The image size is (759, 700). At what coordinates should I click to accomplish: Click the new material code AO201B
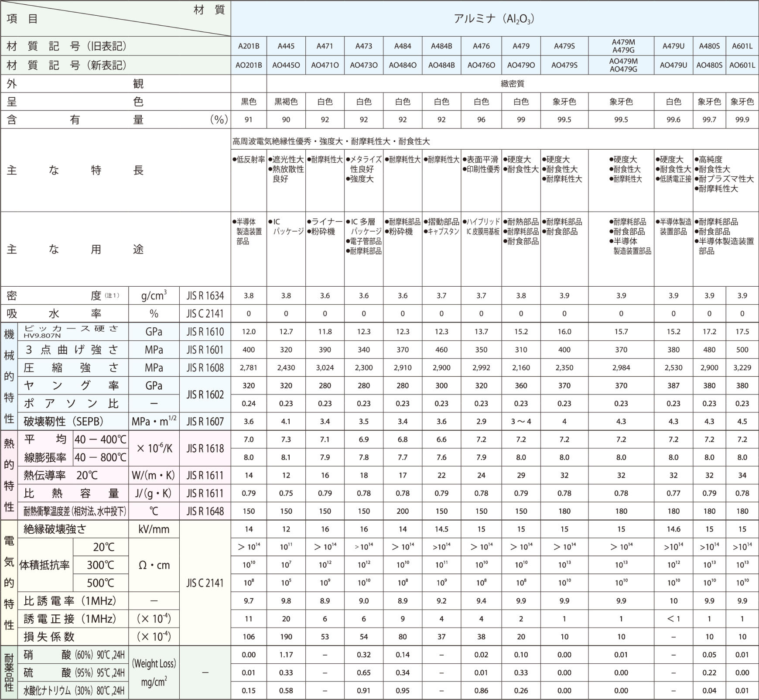click(x=249, y=65)
